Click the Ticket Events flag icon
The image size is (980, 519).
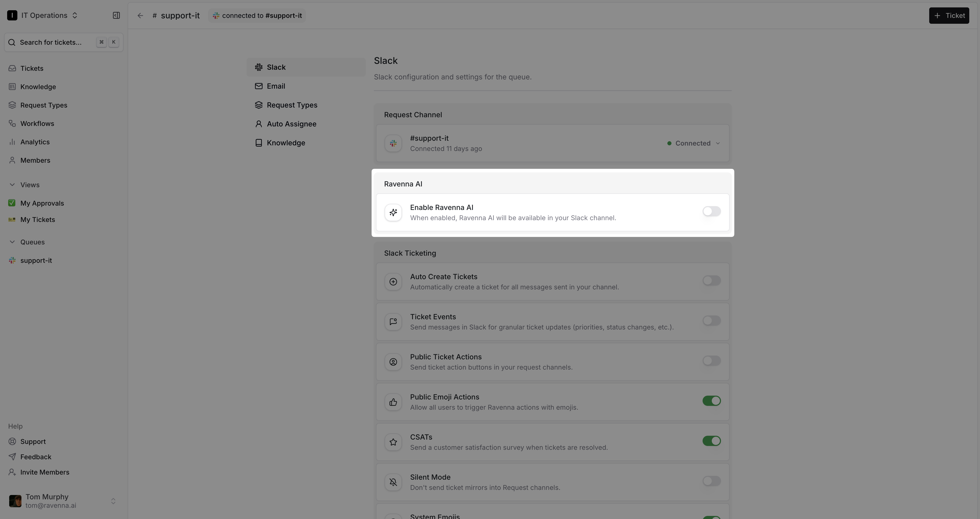tap(393, 322)
